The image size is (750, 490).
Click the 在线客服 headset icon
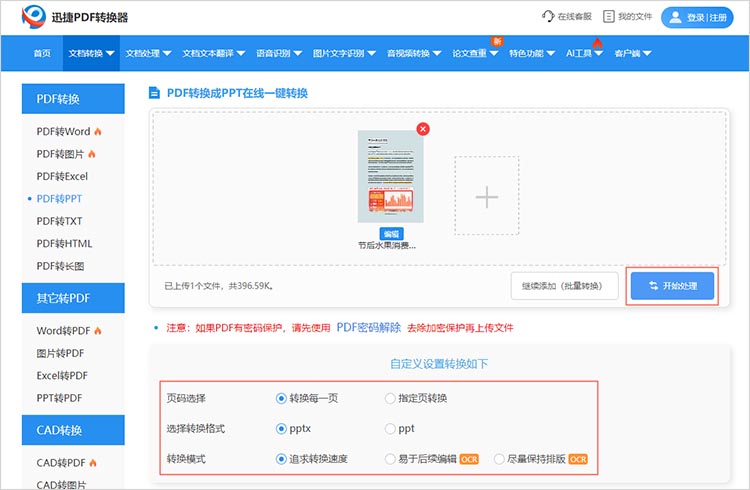[x=548, y=16]
